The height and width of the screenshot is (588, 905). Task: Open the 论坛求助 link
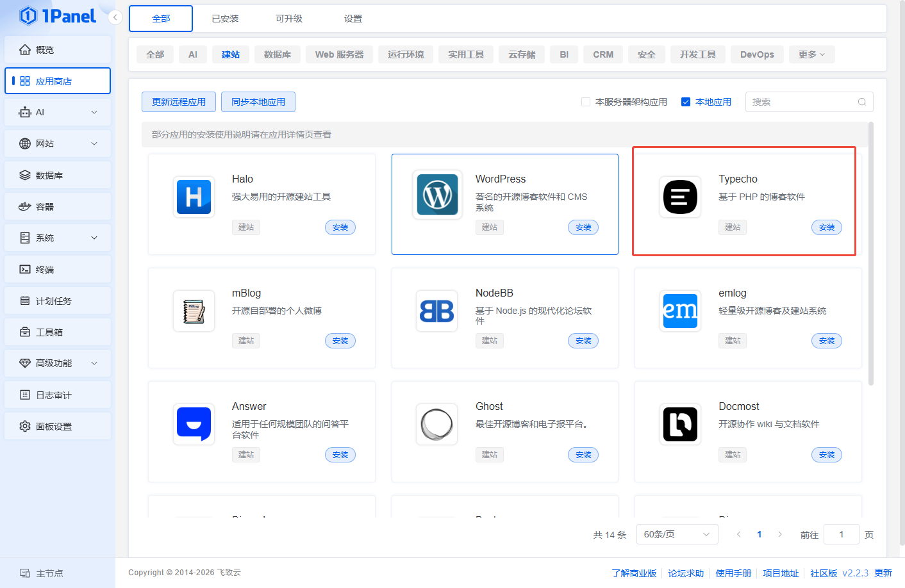pyautogui.click(x=686, y=573)
